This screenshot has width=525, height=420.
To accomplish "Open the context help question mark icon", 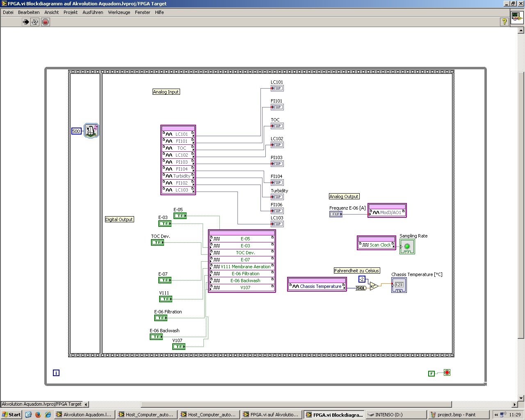I will pos(504,22).
